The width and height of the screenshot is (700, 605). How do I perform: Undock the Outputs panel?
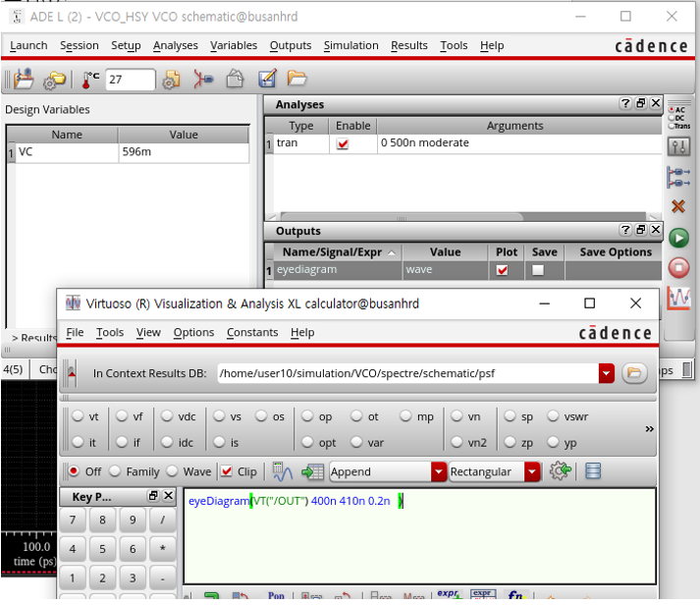click(641, 230)
